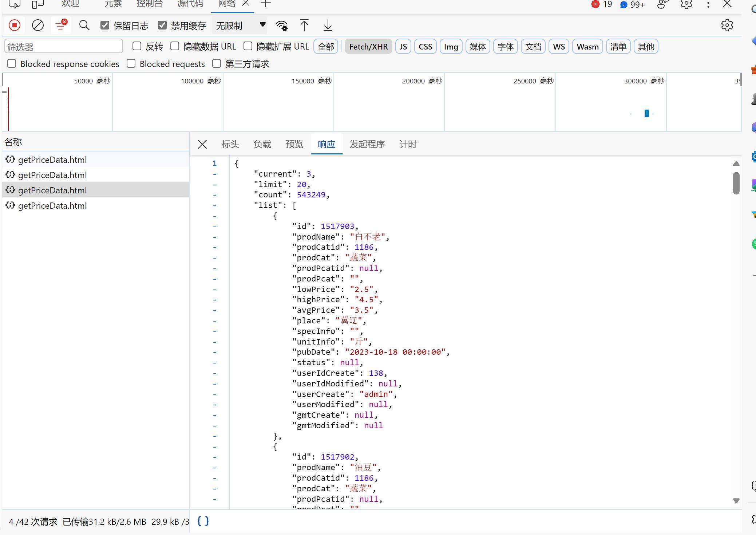
Task: Pretty-print response with braces icon
Action: click(x=203, y=521)
